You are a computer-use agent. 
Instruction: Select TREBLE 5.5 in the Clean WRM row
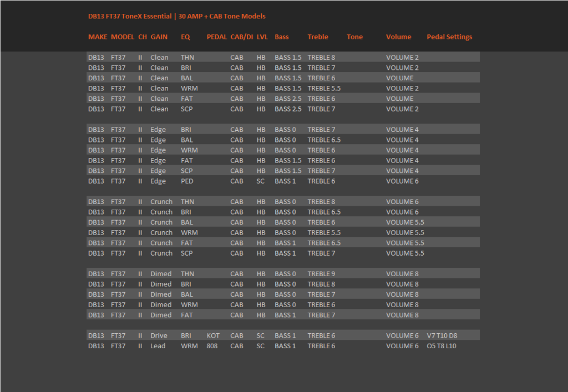click(x=324, y=88)
